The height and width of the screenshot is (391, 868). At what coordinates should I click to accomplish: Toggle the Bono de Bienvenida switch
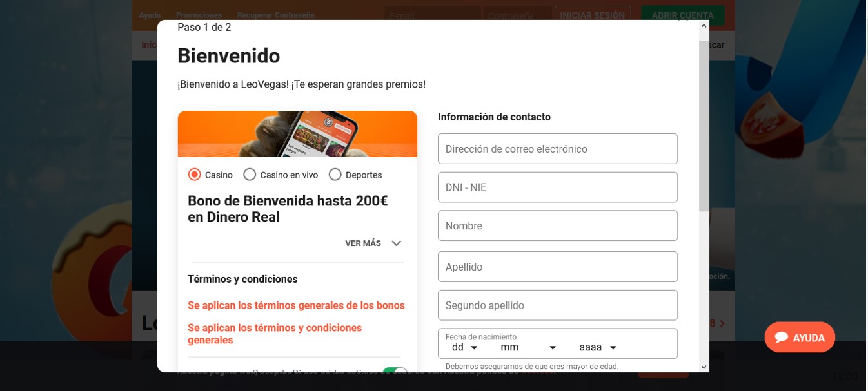[395, 370]
